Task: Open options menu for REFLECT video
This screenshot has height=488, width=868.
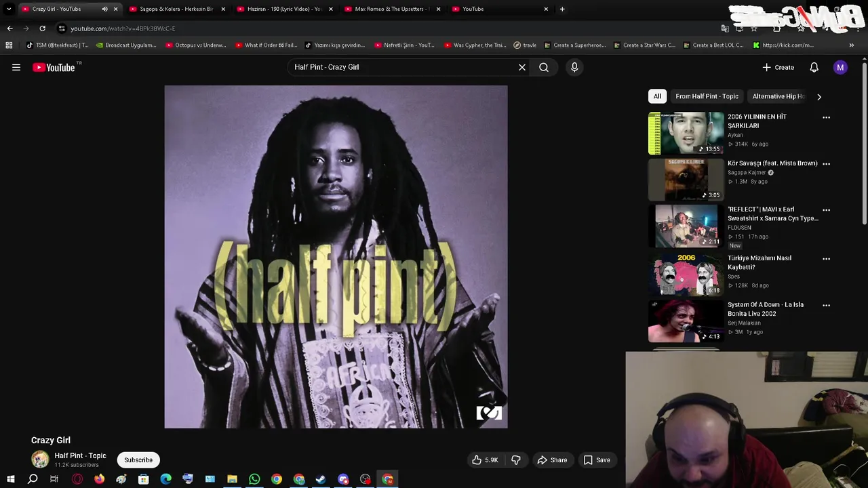Action: 826,210
